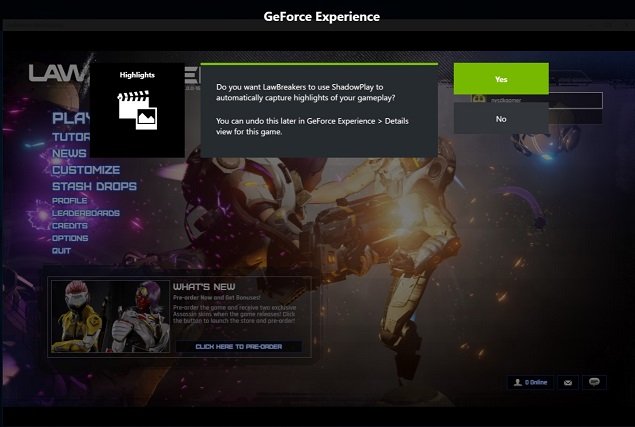Click the 'Do you want LawBreakers' prompt text

[305, 92]
